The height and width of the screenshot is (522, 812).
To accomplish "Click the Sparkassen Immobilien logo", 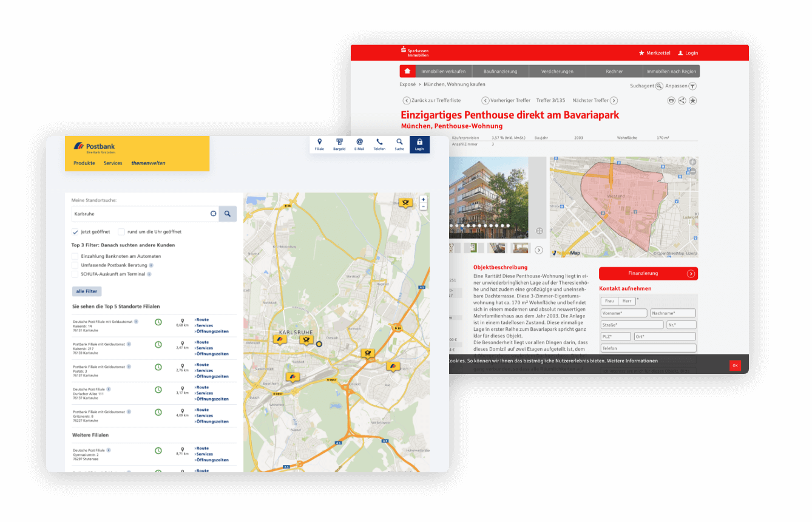I will coord(414,53).
